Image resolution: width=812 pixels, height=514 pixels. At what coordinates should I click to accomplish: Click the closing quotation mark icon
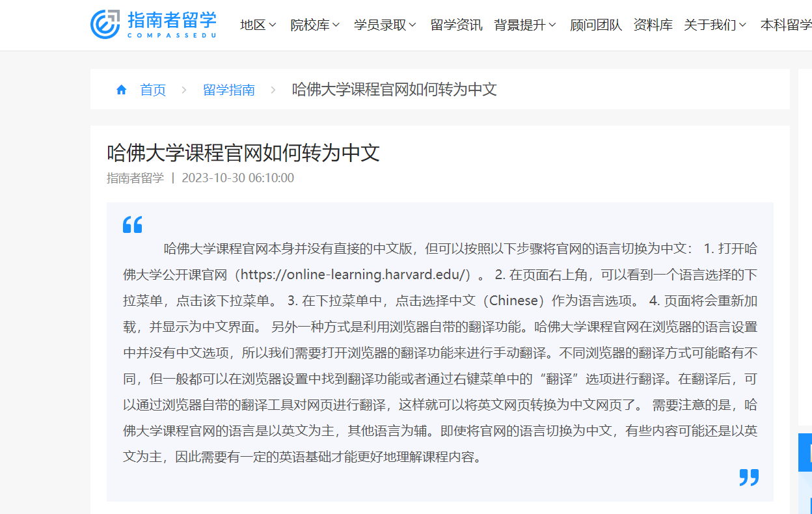tap(749, 477)
